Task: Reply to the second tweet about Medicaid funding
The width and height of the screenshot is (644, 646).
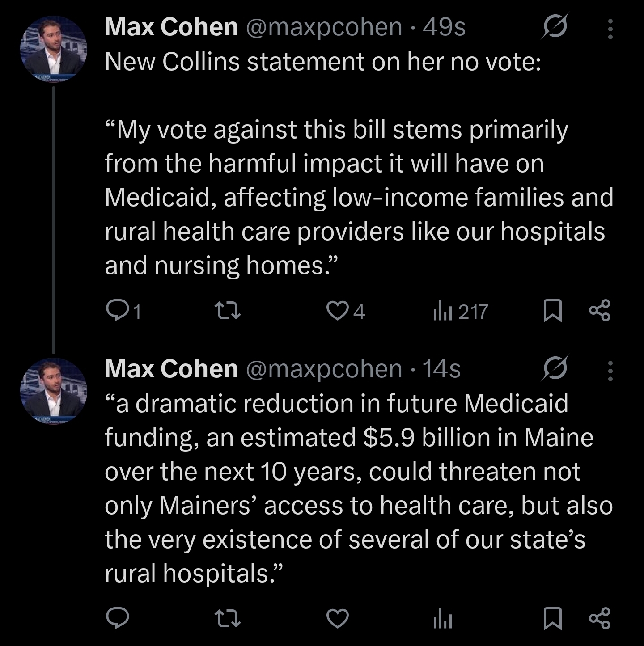Action: click(118, 618)
